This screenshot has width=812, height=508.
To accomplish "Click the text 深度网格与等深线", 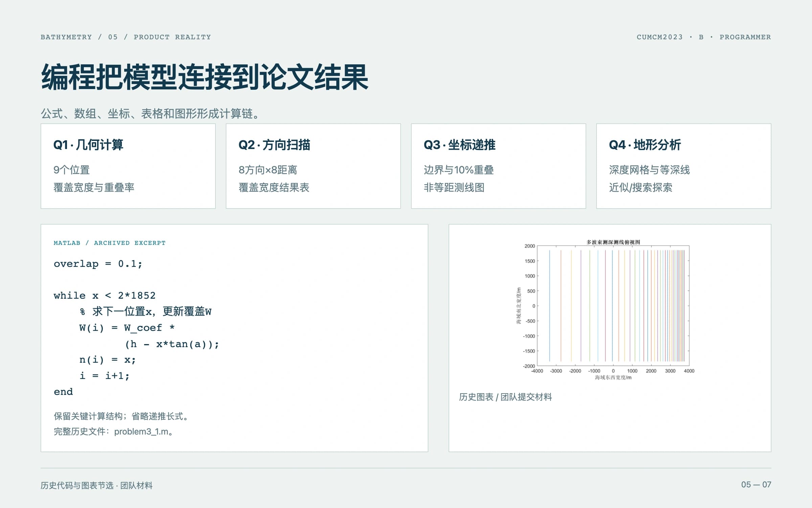I will coord(649,170).
